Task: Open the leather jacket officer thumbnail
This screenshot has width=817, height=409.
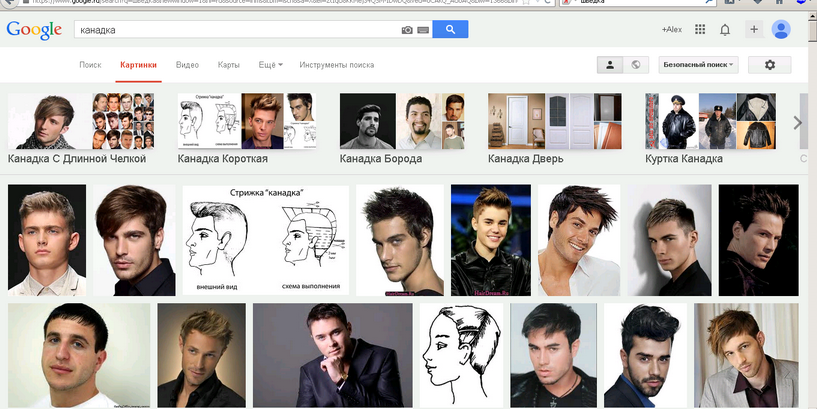Action: coord(678,121)
